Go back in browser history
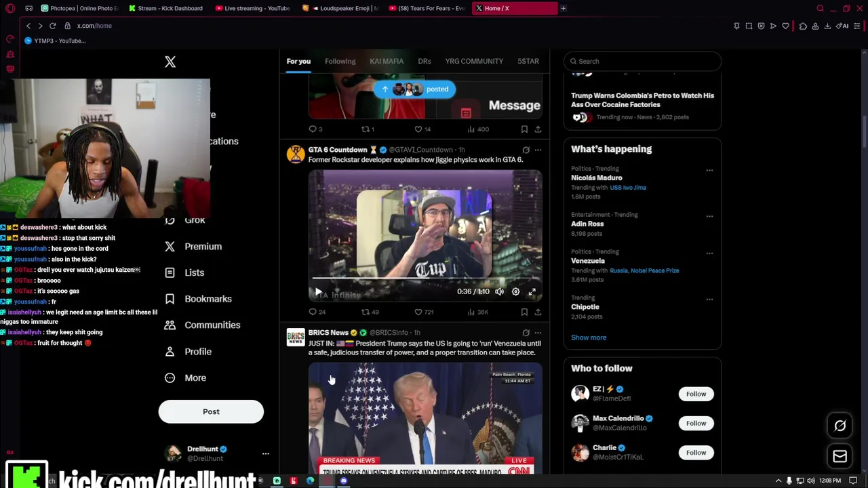The image size is (868, 488). click(x=28, y=26)
